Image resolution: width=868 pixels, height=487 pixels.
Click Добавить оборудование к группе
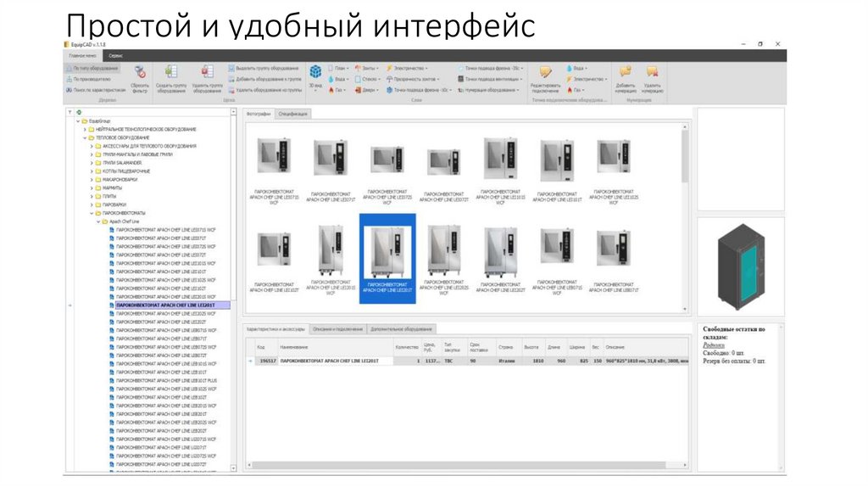pos(264,79)
